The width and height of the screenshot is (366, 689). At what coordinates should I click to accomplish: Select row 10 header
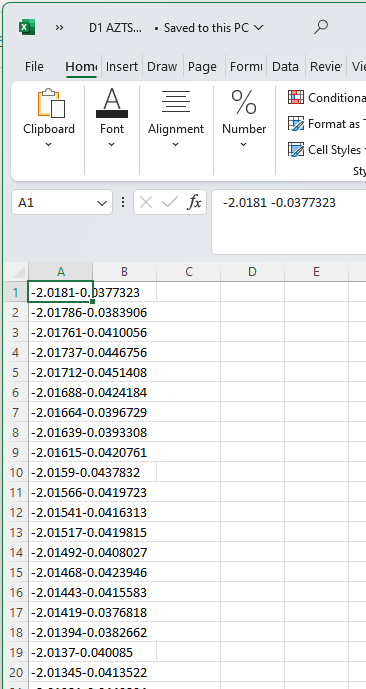[16, 472]
